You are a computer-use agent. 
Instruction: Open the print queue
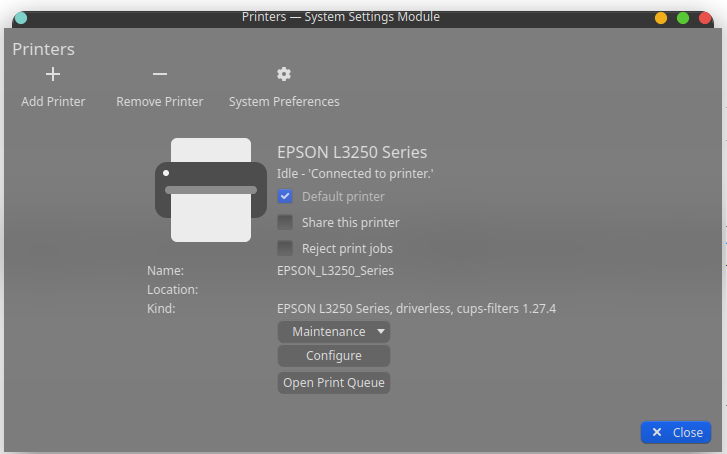coord(334,383)
